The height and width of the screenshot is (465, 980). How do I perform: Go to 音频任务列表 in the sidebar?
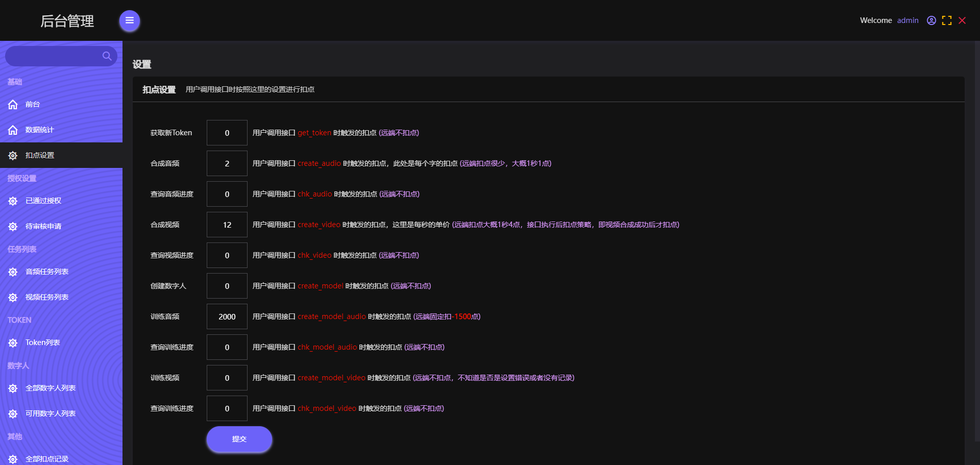pos(47,272)
